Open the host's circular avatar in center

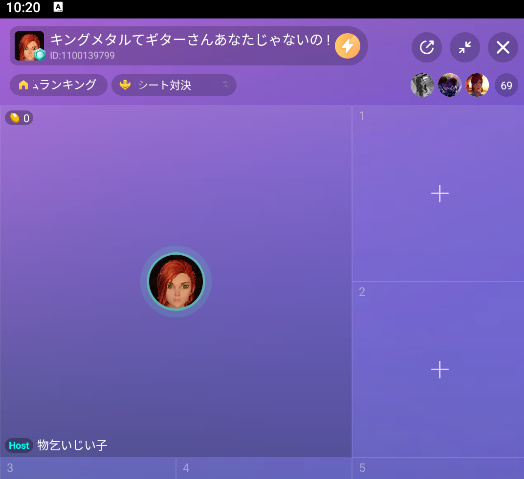176,281
